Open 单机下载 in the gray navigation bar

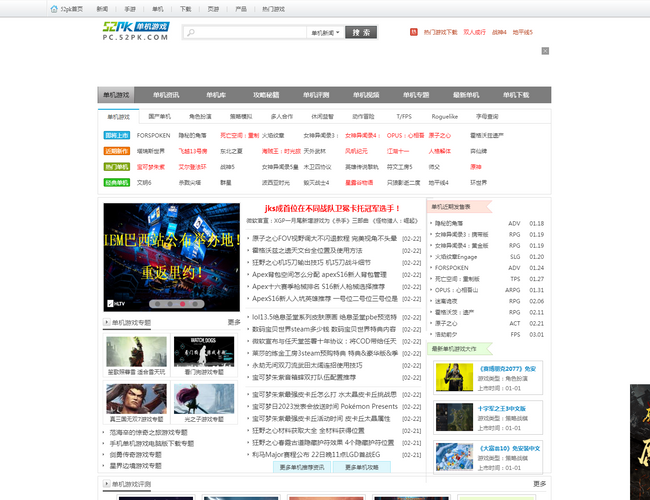click(516, 95)
